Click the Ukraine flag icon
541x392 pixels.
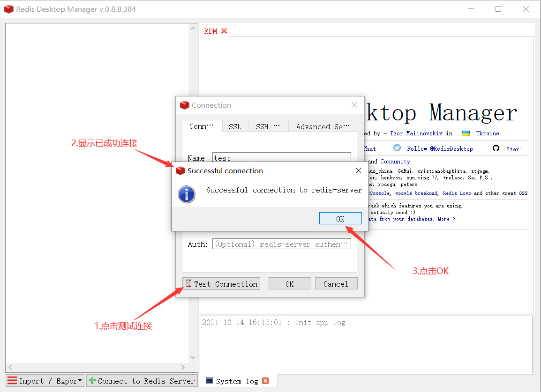(x=466, y=133)
